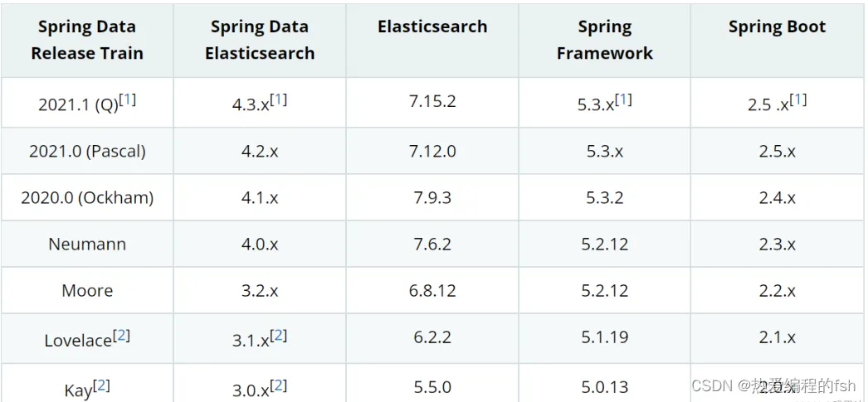Click the 2020.0 (Ockham) release cell
Viewport: 868px width, 402px height.
pos(87,198)
